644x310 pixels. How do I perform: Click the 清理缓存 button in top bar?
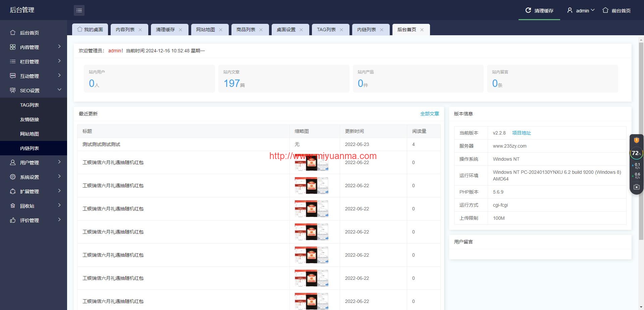(539, 10)
